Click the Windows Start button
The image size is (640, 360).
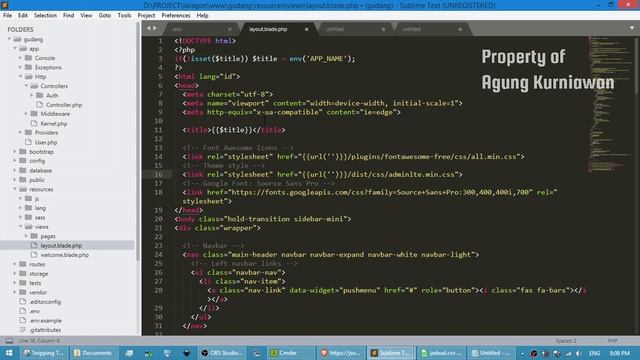pyautogui.click(x=9, y=353)
